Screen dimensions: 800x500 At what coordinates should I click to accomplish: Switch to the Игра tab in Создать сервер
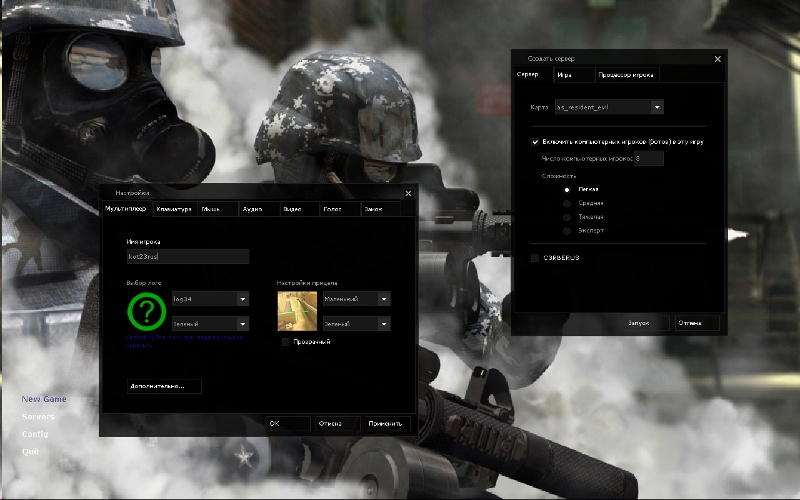click(x=574, y=75)
